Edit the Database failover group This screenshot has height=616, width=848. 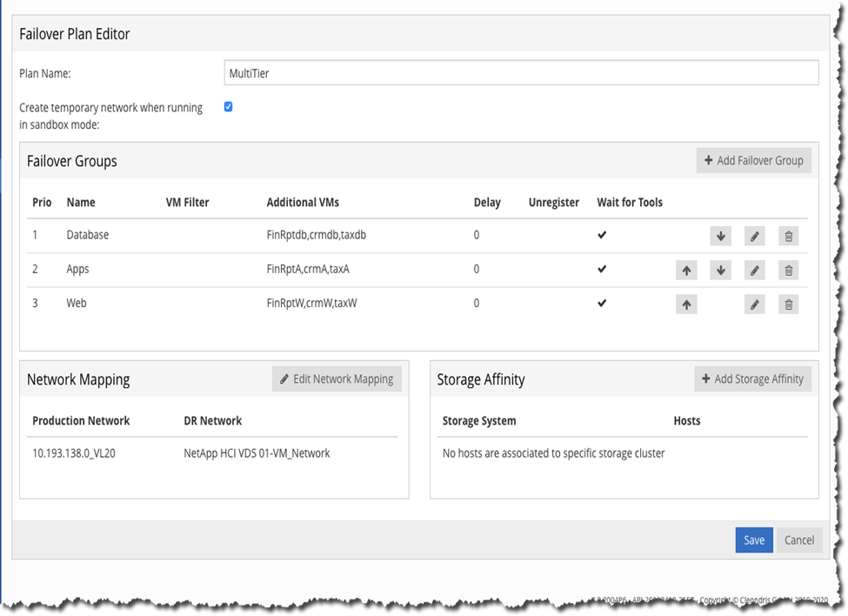tap(755, 236)
